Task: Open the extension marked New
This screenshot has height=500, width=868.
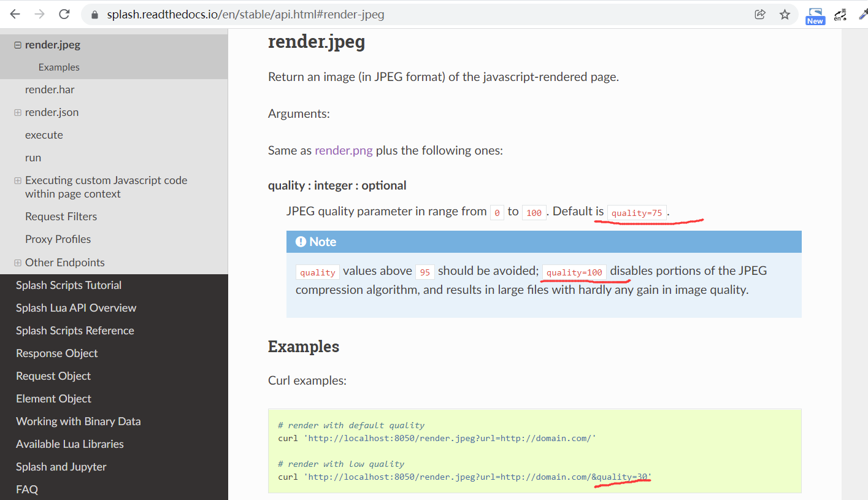Action: point(815,15)
